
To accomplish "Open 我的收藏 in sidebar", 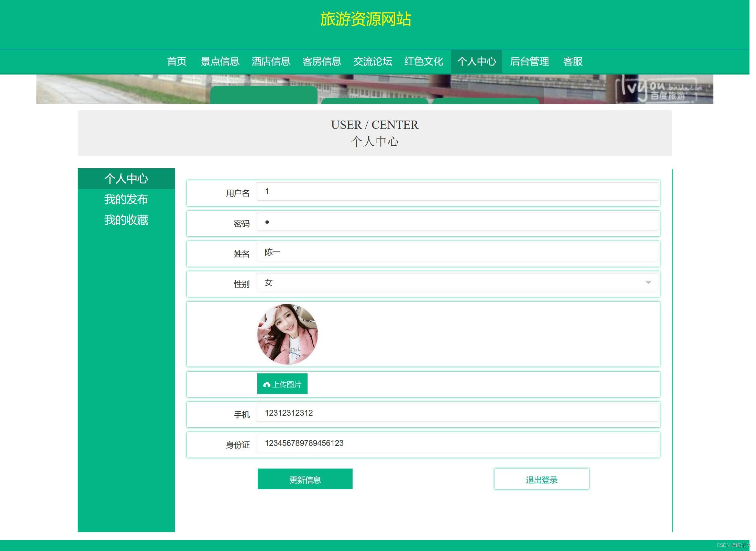I will click(126, 220).
